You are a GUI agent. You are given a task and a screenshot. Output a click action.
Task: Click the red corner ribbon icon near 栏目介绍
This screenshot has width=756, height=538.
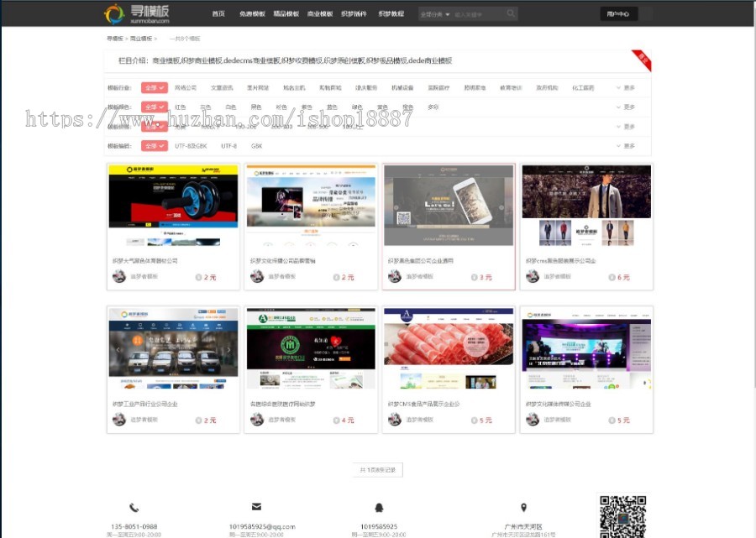[642, 60]
